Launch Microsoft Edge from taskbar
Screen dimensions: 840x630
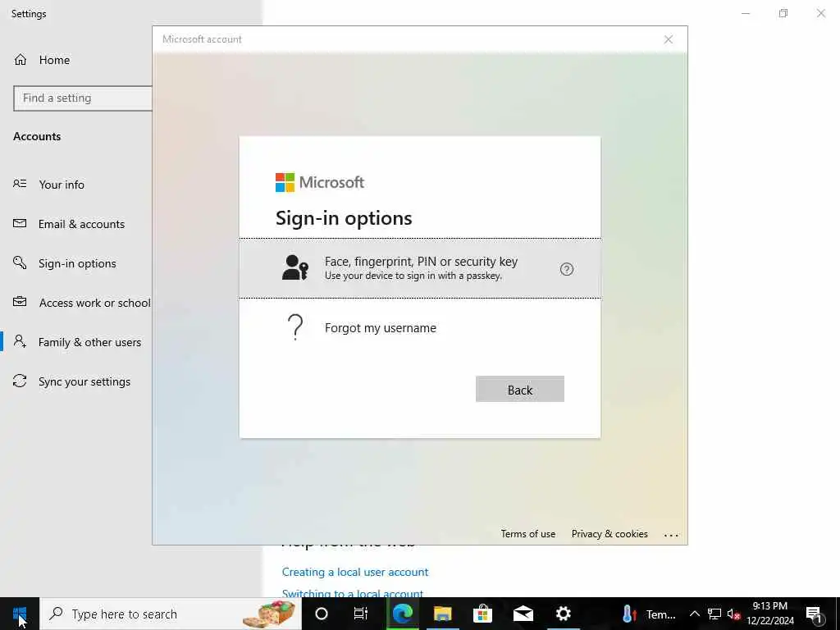tap(402, 614)
